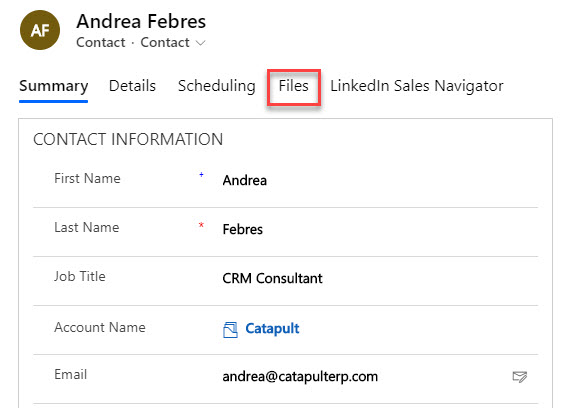This screenshot has width=572, height=408.
Task: Click the Account Name label
Action: point(100,327)
